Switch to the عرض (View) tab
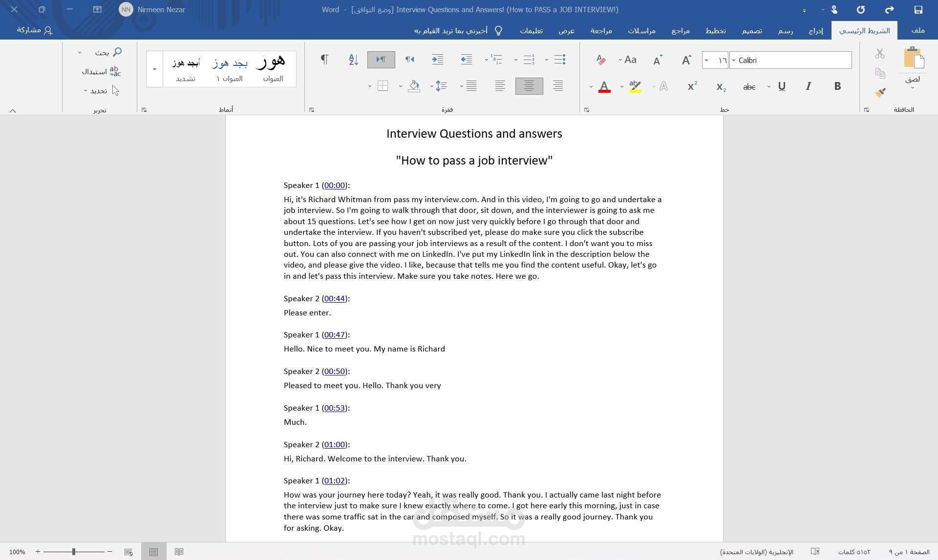Viewport: 938px width, 560px height. [x=567, y=31]
